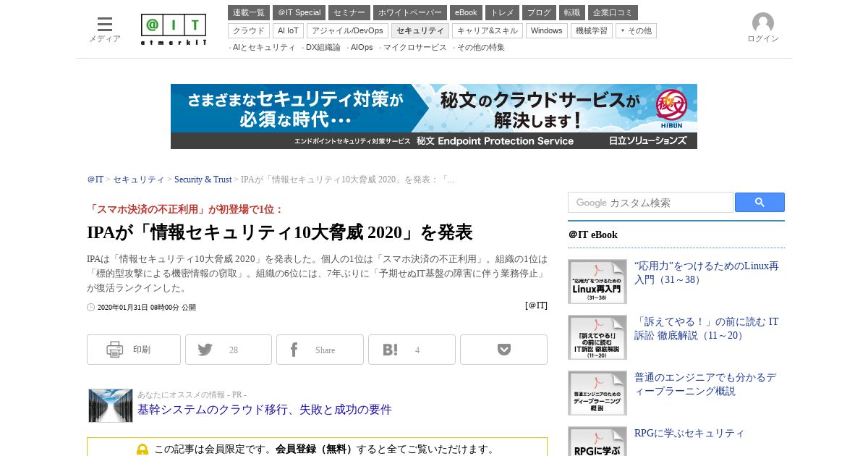Open the 企業口コミ tab
The height and width of the screenshot is (456, 868).
pyautogui.click(x=613, y=12)
